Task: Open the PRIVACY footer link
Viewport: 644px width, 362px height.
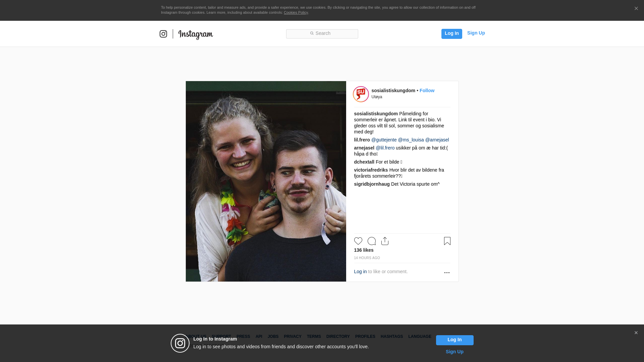Action: pyautogui.click(x=292, y=337)
